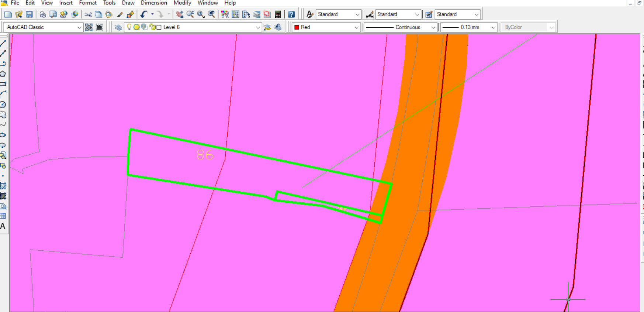Click the Save icon in the toolbar

[x=29, y=14]
